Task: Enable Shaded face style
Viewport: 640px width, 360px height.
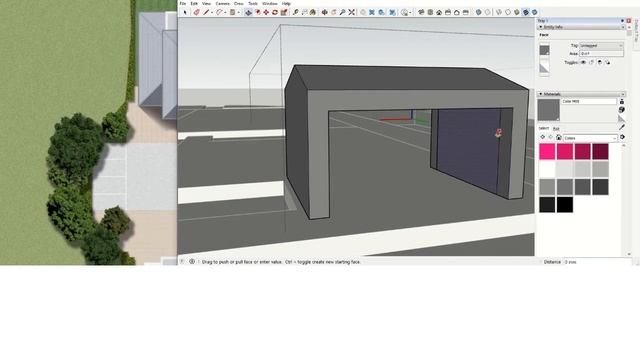Action: [x=517, y=12]
